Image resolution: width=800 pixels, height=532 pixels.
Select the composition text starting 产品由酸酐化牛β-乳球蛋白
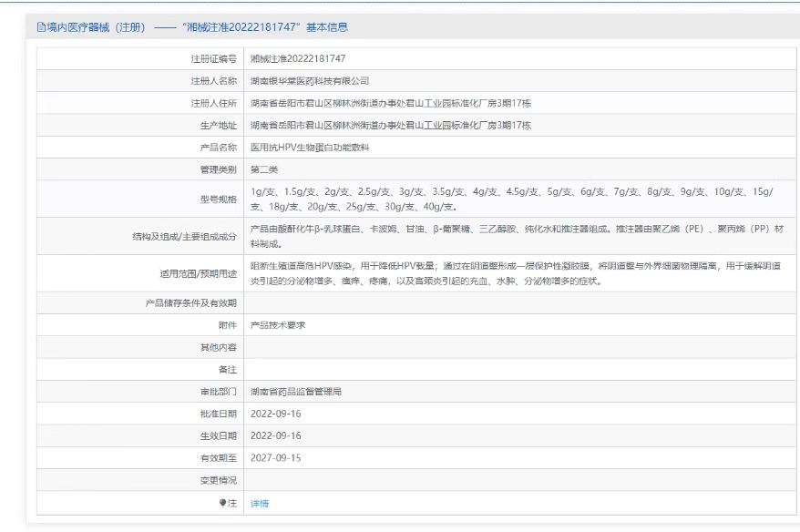coord(517,236)
